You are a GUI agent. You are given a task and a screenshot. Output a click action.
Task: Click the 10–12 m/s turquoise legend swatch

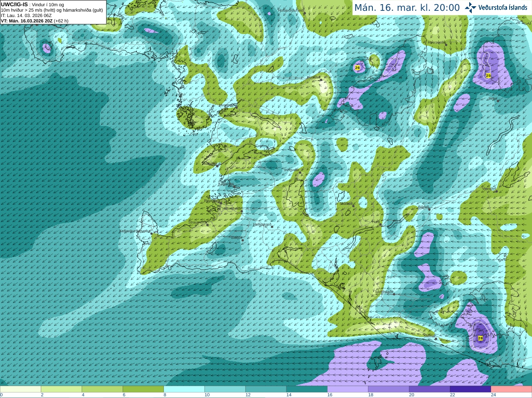pos(225,389)
